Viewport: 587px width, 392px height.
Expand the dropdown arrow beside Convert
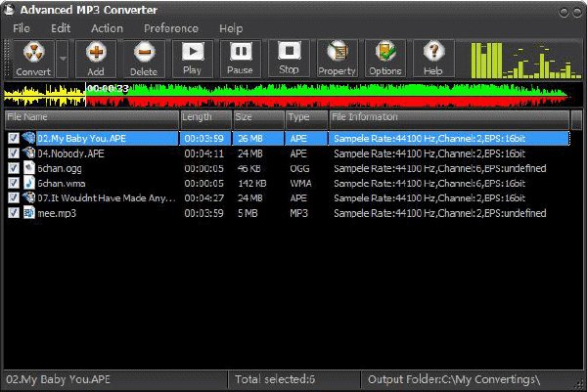click(x=63, y=59)
